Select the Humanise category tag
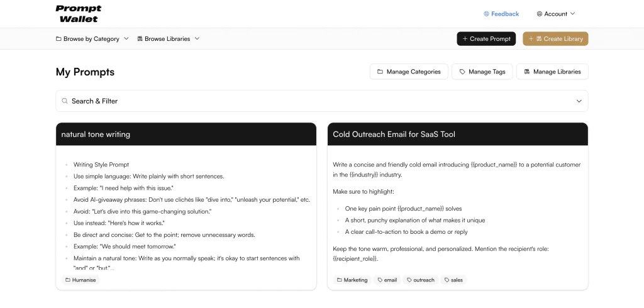This screenshot has width=644, height=308. (x=80, y=280)
